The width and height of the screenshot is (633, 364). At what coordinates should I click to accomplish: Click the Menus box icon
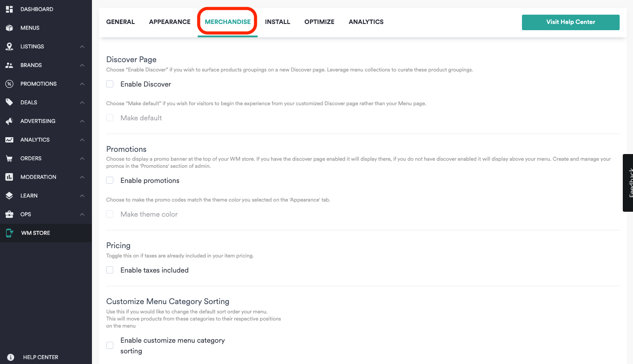click(9, 28)
